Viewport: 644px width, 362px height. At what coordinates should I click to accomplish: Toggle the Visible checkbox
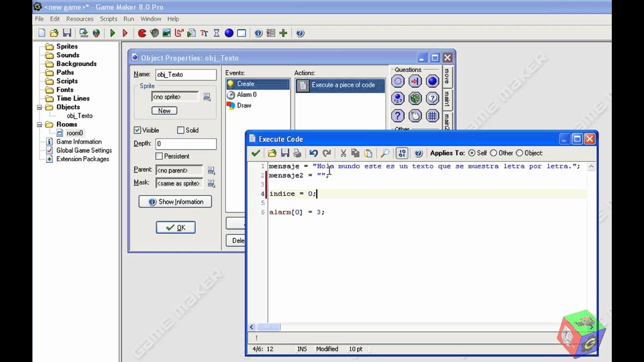point(137,130)
